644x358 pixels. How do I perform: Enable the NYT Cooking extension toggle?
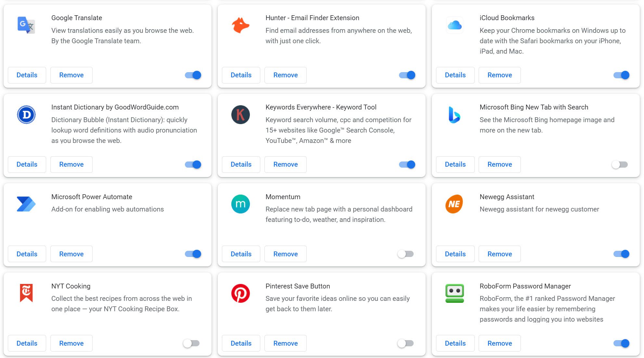click(x=191, y=343)
